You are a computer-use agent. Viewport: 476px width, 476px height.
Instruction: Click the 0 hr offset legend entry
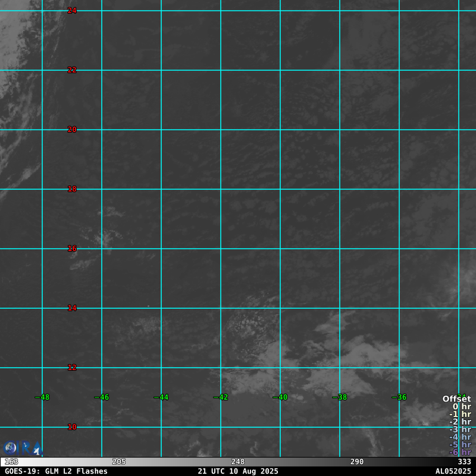462,406
